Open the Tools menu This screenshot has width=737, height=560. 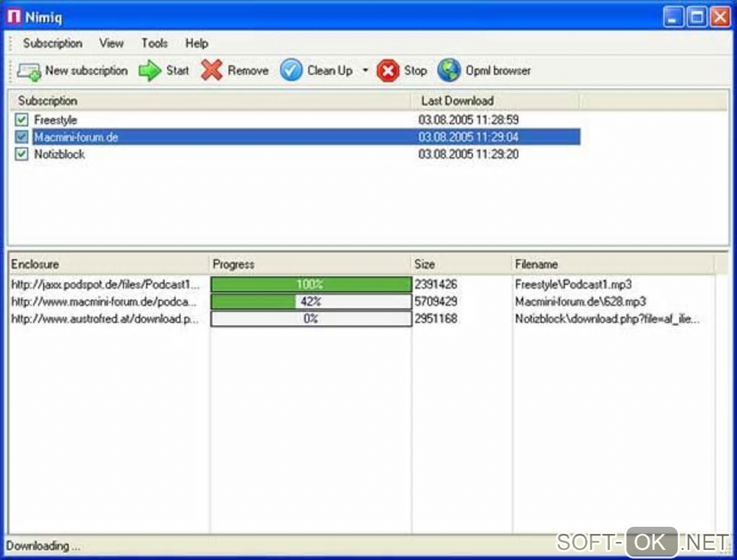[x=155, y=43]
